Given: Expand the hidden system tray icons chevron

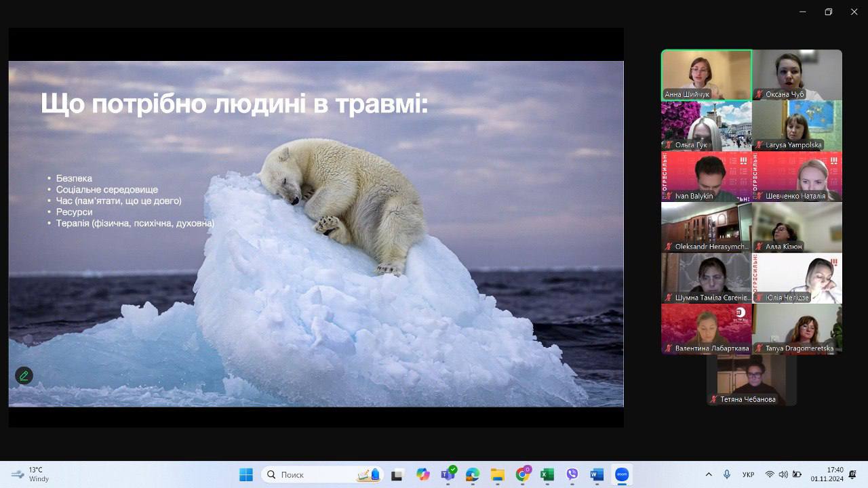Looking at the screenshot, I should (x=709, y=474).
